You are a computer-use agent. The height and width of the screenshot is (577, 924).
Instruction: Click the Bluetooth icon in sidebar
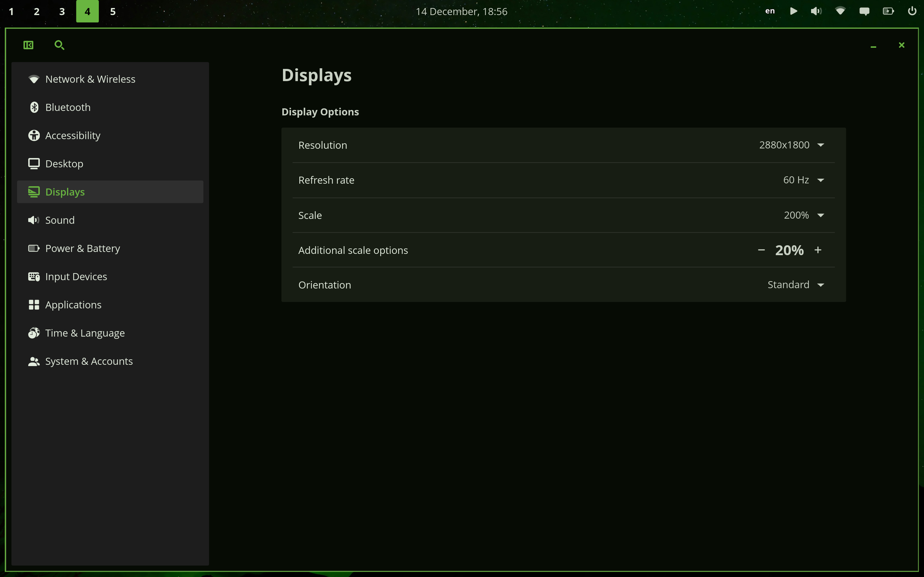pos(34,107)
